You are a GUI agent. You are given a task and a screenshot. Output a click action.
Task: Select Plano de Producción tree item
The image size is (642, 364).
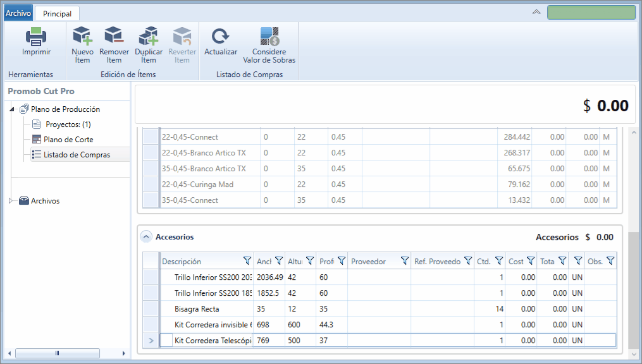(x=65, y=109)
